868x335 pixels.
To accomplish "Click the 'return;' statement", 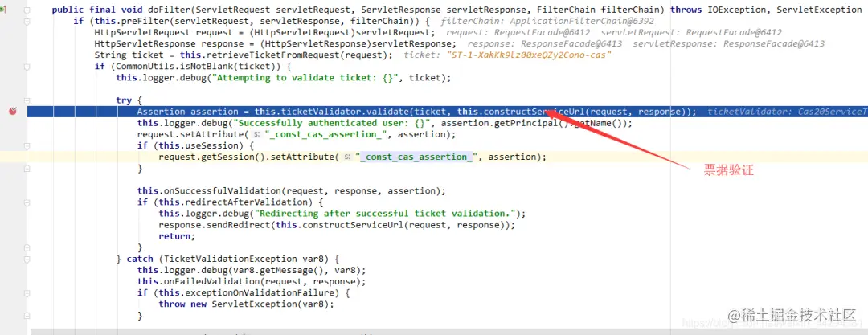I will pyautogui.click(x=177, y=236).
